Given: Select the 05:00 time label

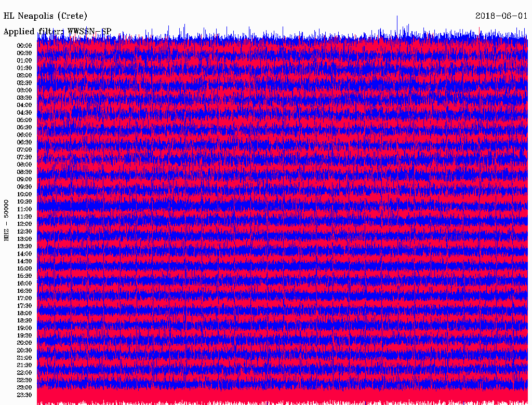Looking at the screenshot, I should click(x=24, y=120).
